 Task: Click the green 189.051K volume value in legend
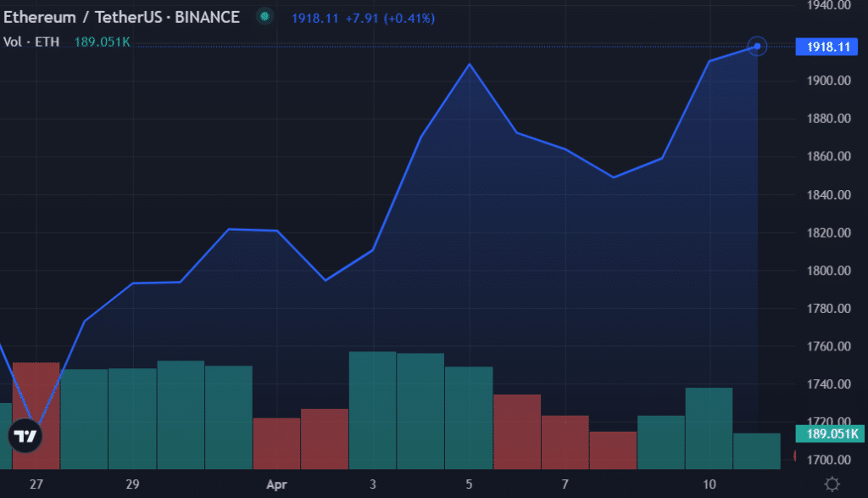click(102, 42)
